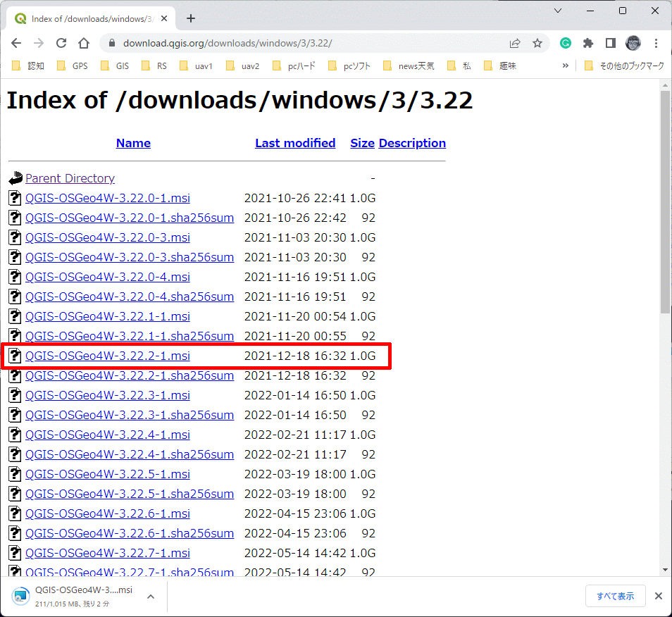Expand the download item chevron
This screenshot has height=617, width=672.
pyautogui.click(x=150, y=595)
